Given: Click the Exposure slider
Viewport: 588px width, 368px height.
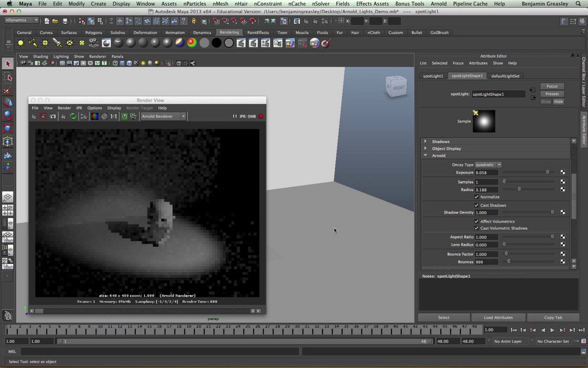Looking at the screenshot, I should coord(529,172).
